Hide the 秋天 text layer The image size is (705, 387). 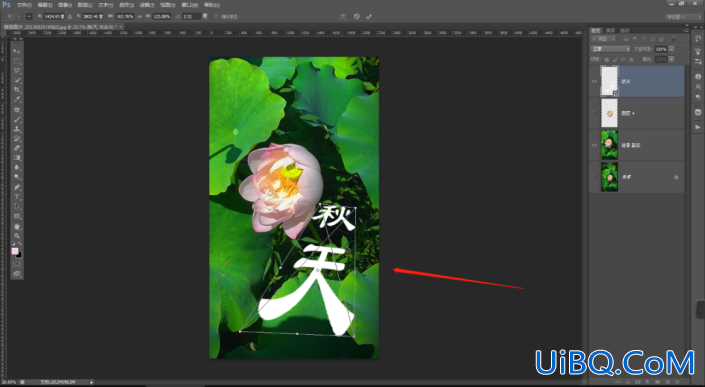(594, 81)
